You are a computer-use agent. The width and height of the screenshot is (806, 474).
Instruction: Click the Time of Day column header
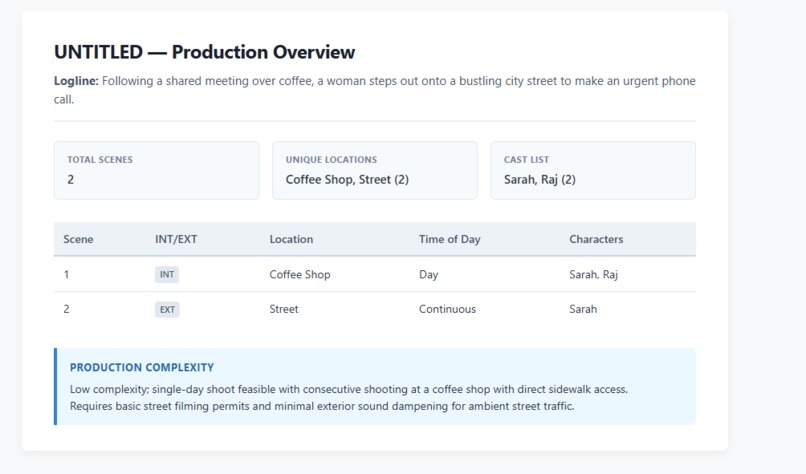pos(449,239)
